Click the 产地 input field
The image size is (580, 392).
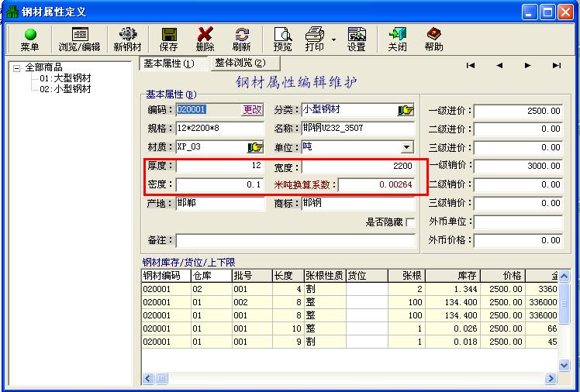pos(220,203)
